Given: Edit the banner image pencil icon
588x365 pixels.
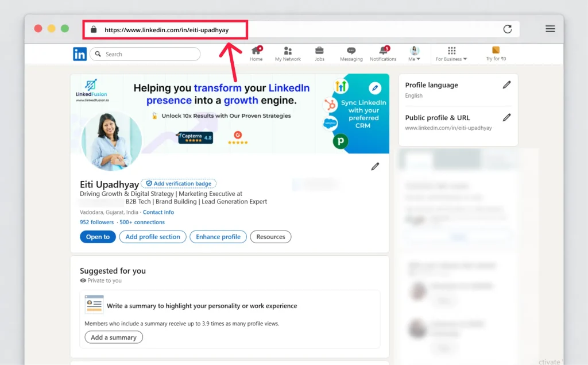Looking at the screenshot, I should [374, 89].
